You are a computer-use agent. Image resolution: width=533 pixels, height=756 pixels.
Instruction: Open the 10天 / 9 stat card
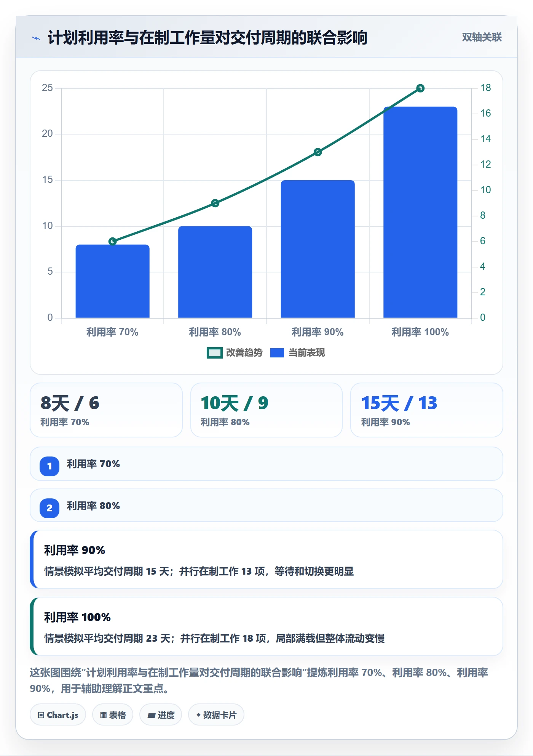(266, 410)
